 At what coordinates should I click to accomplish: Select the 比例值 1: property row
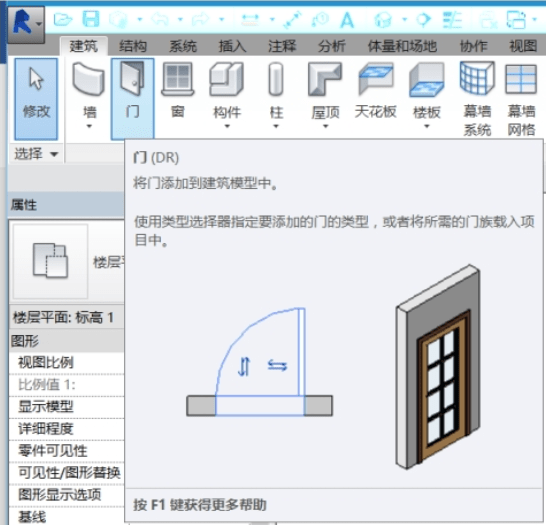[x=66, y=385]
